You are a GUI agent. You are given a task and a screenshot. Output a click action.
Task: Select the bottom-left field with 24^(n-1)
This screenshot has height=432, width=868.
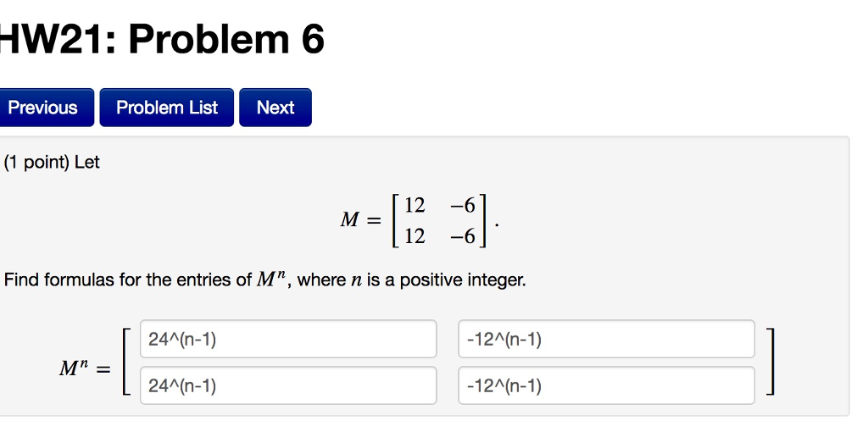click(288, 385)
